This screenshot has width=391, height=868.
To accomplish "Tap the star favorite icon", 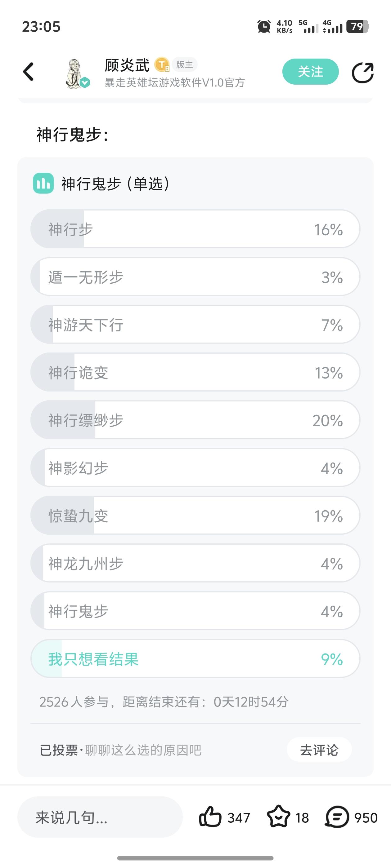I will [278, 817].
